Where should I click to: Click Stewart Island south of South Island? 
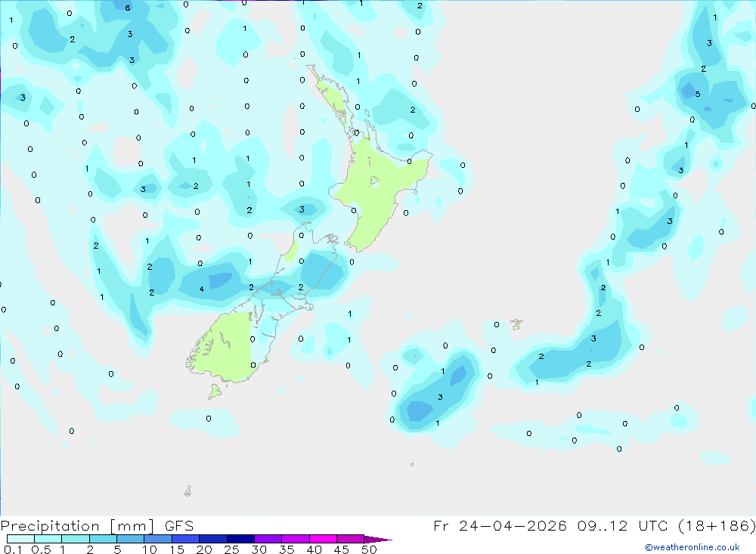click(215, 391)
